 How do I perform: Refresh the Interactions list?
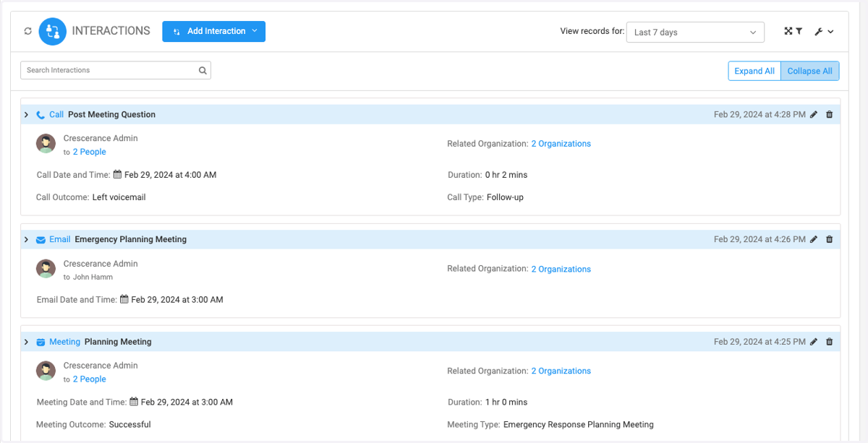point(27,31)
